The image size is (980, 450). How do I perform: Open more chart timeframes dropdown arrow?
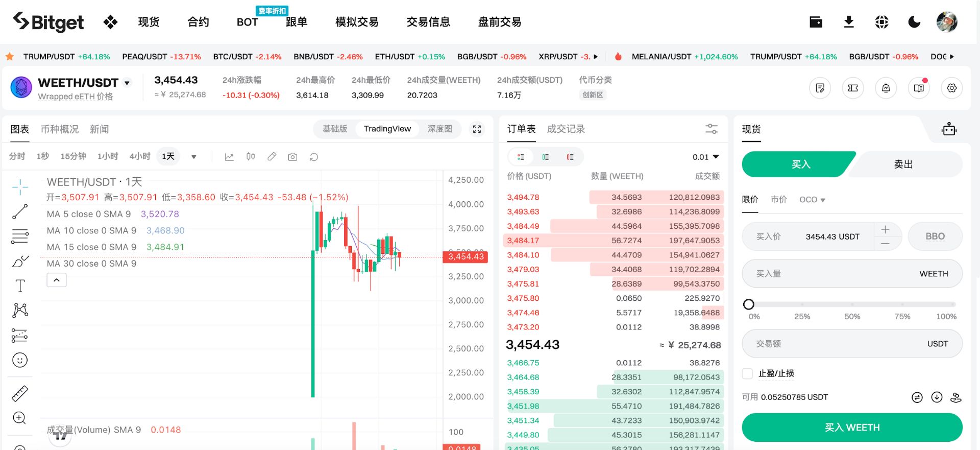(x=194, y=157)
